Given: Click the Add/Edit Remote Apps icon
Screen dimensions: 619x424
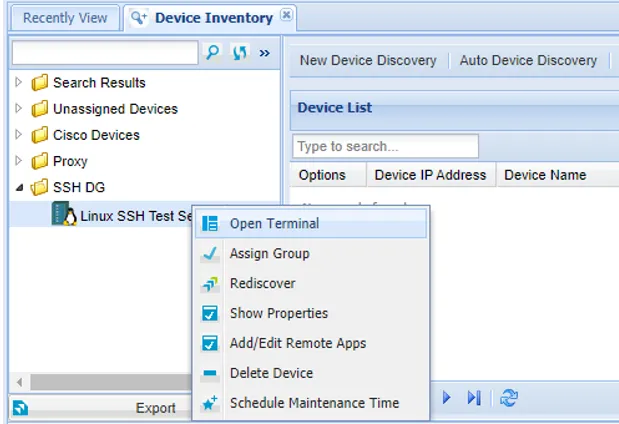Looking at the screenshot, I should (210, 343).
